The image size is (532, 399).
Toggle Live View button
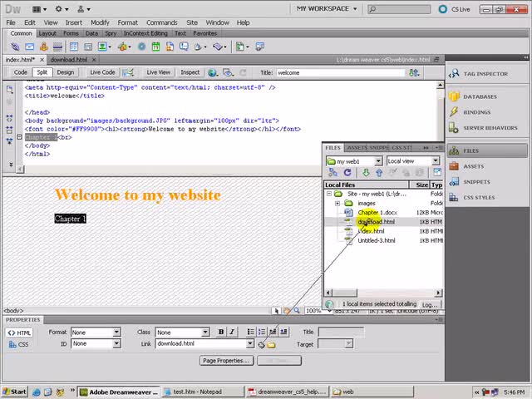click(158, 72)
